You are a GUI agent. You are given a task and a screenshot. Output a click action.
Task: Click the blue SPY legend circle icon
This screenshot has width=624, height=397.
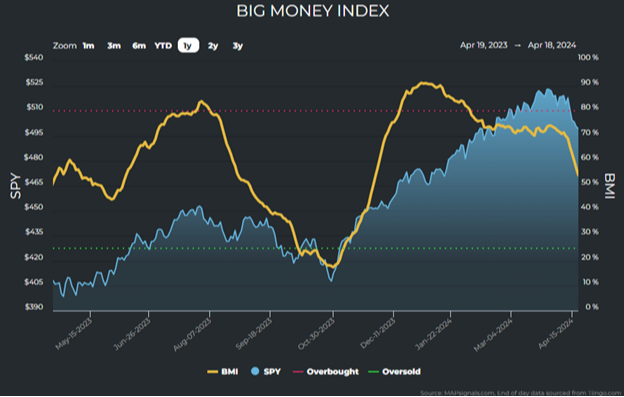[255, 371]
